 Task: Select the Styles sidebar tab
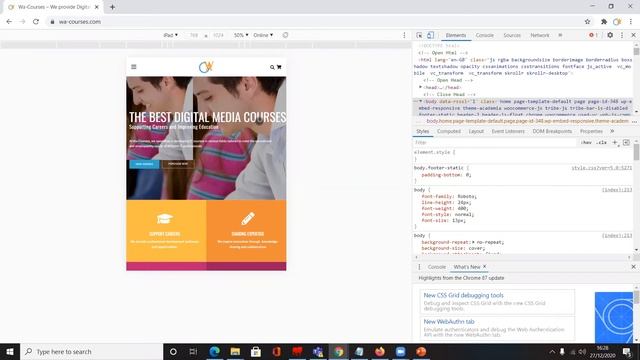[x=422, y=131]
